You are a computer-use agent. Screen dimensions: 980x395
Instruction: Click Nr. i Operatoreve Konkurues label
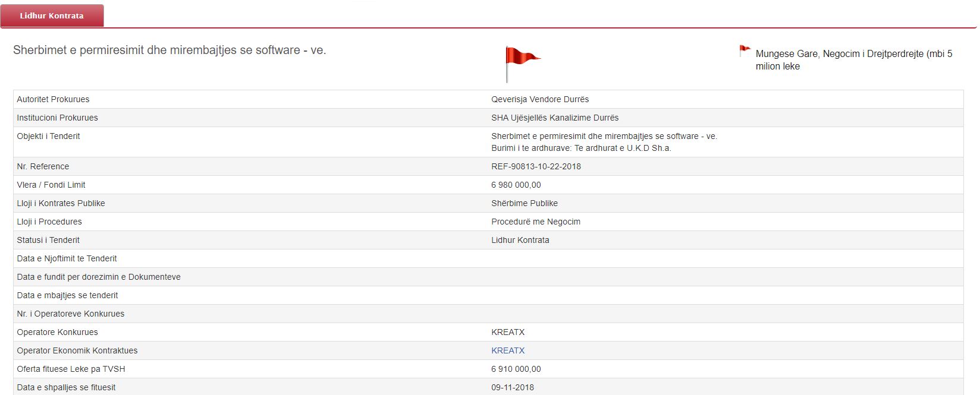click(x=71, y=314)
